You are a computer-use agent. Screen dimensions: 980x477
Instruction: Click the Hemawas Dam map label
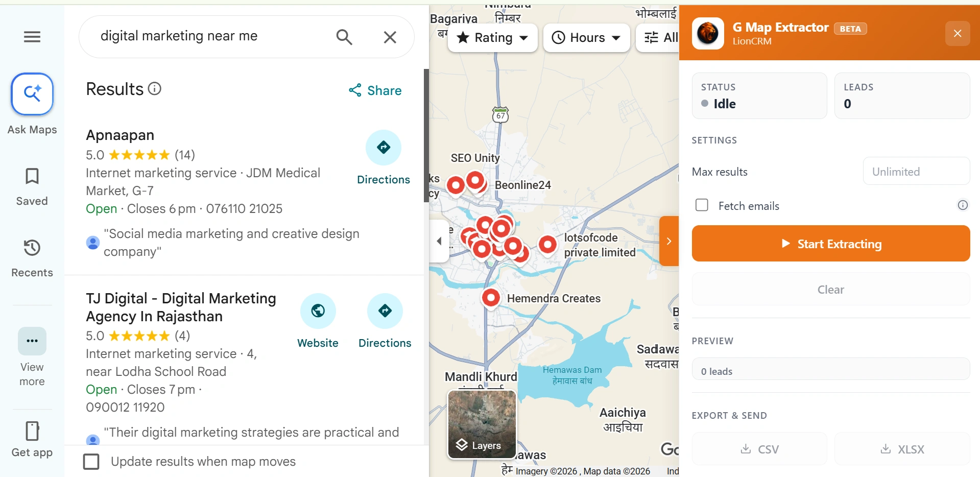tap(572, 375)
